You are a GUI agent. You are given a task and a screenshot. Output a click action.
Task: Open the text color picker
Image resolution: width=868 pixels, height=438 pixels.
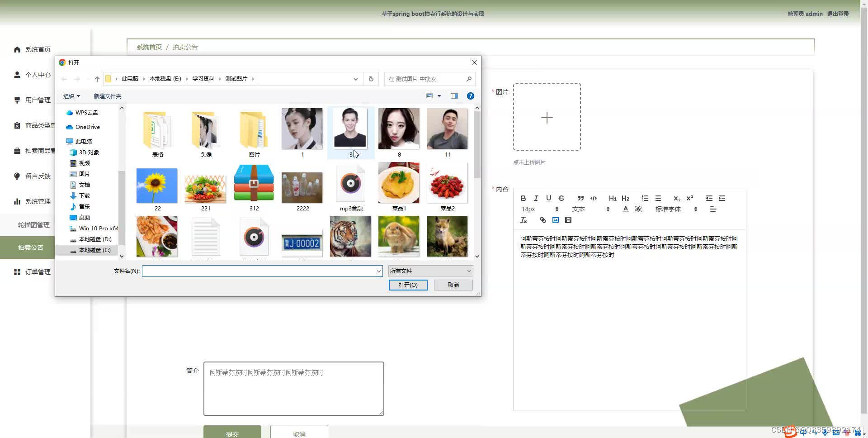[x=625, y=209]
